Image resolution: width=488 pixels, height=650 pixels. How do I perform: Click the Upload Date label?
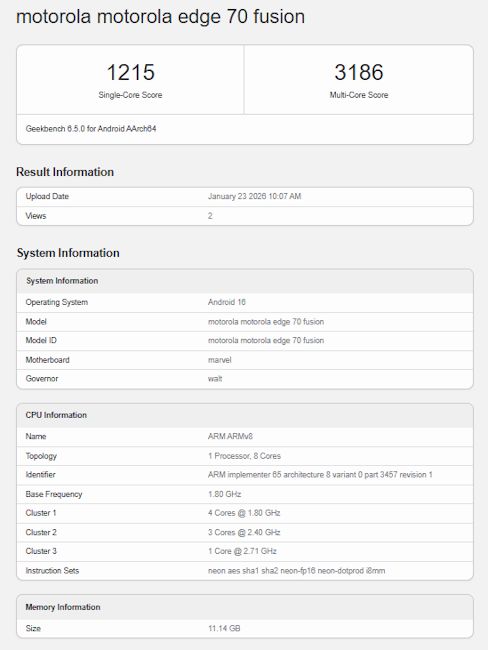(x=47, y=196)
